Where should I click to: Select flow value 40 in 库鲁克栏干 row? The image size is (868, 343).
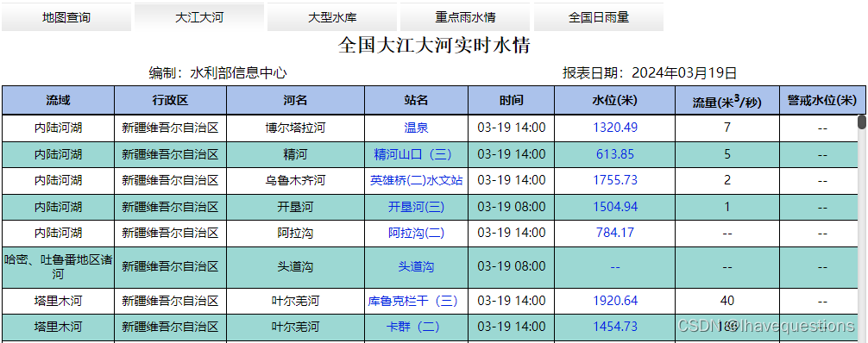pos(727,301)
